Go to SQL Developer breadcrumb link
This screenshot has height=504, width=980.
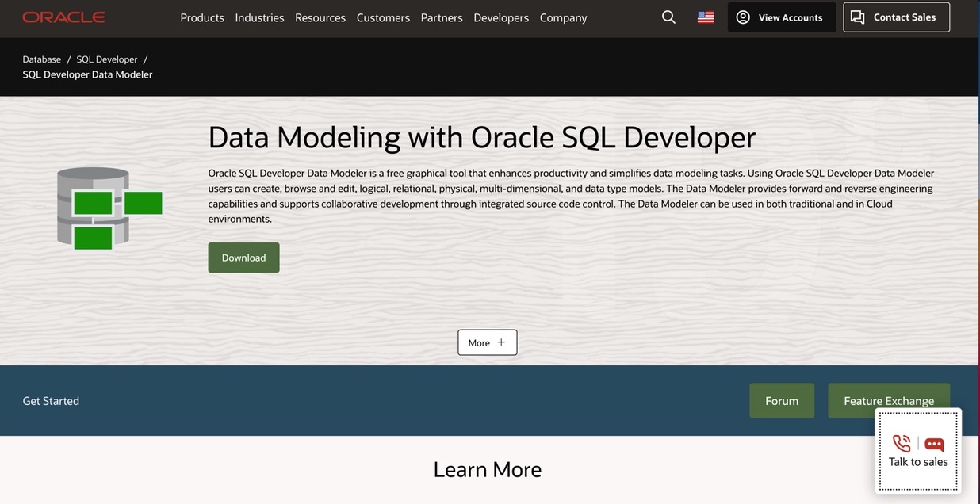click(107, 59)
